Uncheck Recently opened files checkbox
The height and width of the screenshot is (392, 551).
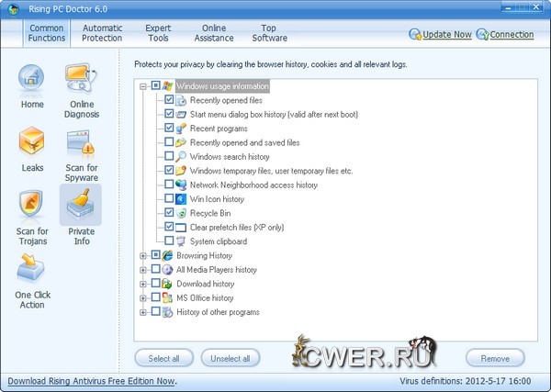[x=170, y=100]
